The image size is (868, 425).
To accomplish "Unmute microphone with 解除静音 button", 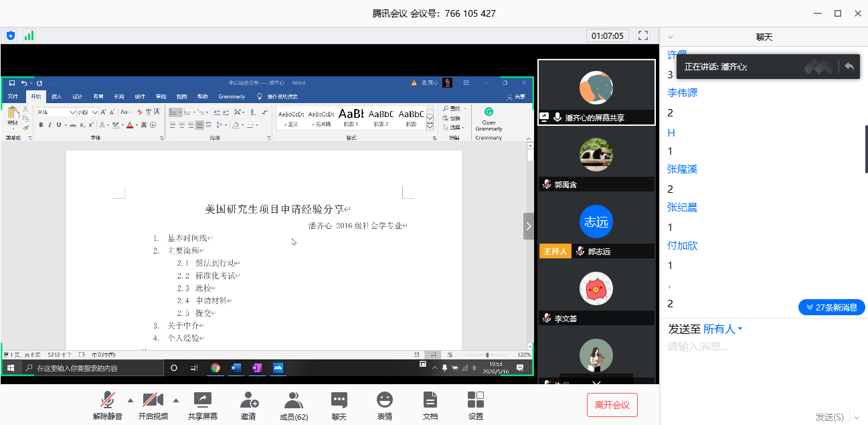I will [x=107, y=406].
